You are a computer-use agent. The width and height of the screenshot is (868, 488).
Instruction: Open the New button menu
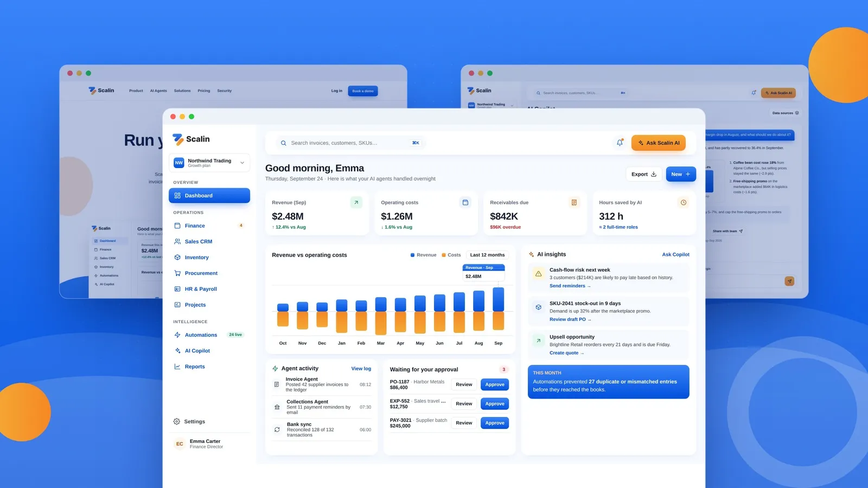pyautogui.click(x=681, y=174)
